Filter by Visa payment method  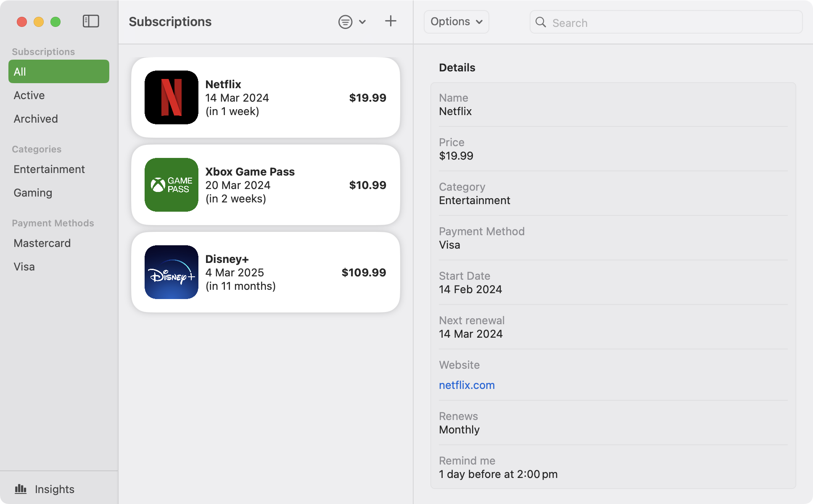tap(24, 267)
